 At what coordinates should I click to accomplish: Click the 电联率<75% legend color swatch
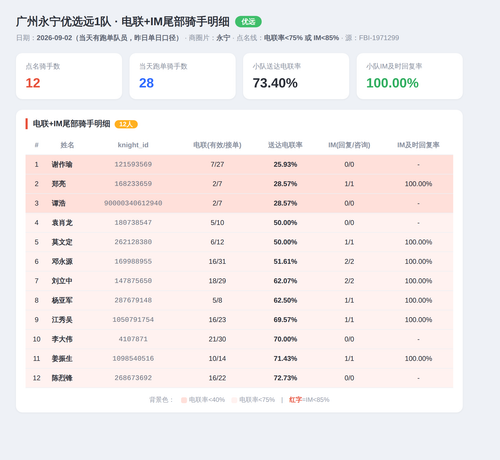234,400
